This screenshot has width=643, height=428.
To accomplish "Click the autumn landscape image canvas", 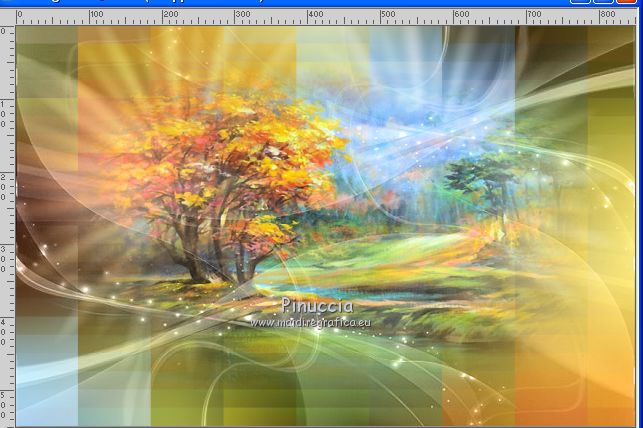I will (326, 226).
